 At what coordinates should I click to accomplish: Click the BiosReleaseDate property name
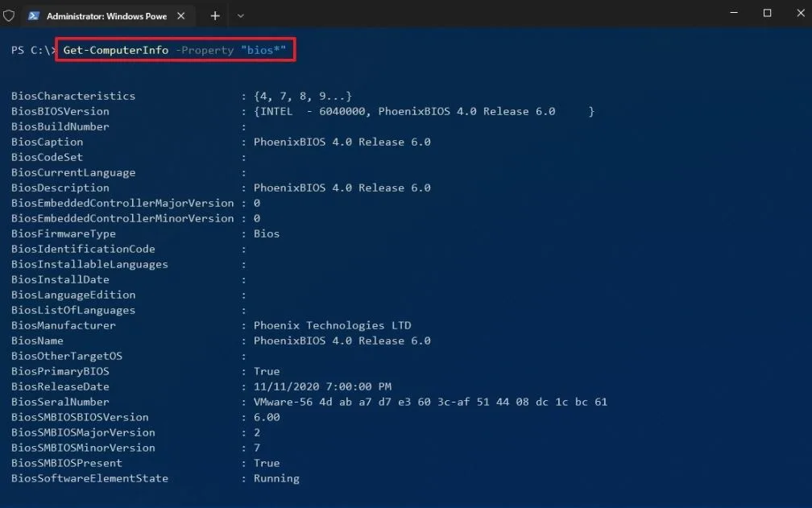60,386
